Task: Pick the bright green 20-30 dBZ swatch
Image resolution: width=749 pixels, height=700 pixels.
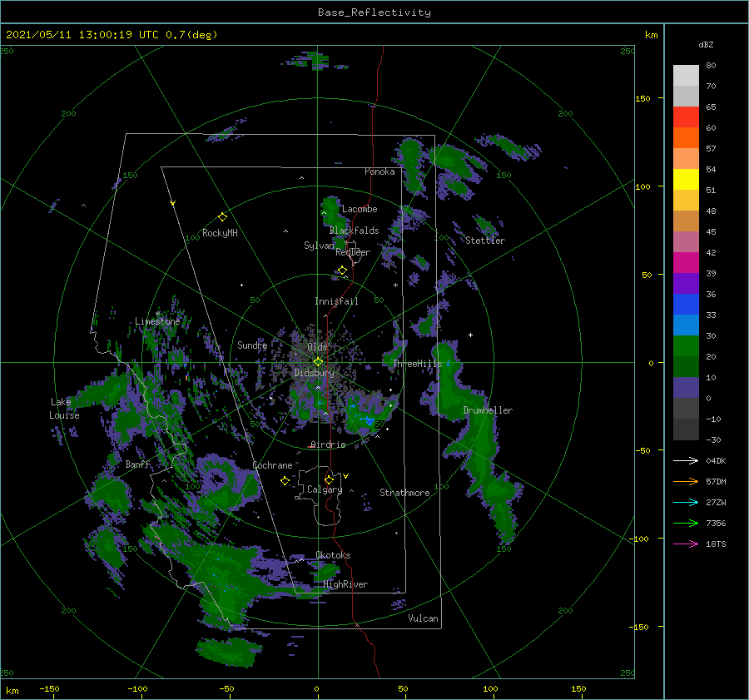Action: click(686, 346)
